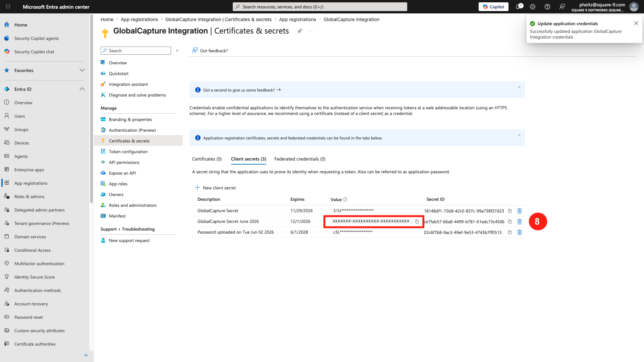The image size is (644, 362).
Task: Open the account avatar menu
Action: (x=634, y=7)
